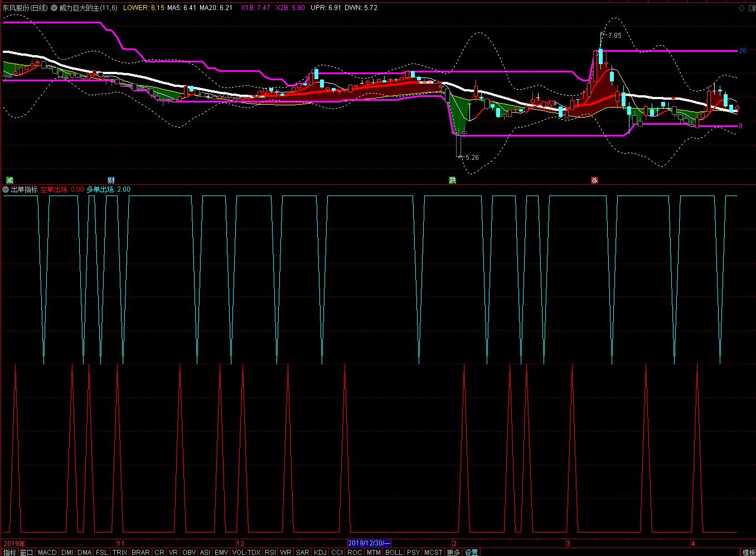Screen dimensions: 756x556
Task: Click the X1B: 7.47 value
Action: [x=255, y=8]
